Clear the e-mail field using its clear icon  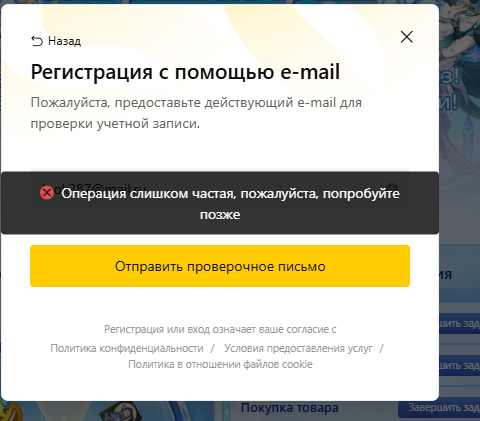(393, 187)
